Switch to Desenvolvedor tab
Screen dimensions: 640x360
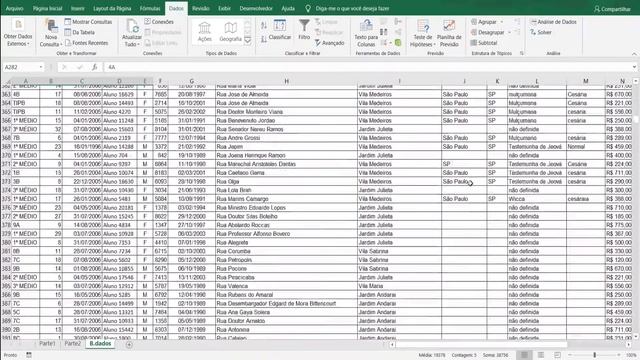[256, 9]
